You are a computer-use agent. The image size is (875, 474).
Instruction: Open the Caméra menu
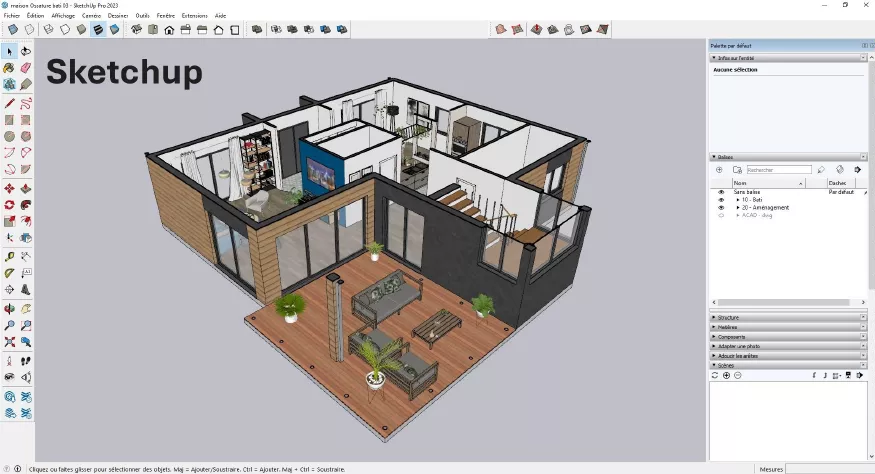click(x=91, y=16)
